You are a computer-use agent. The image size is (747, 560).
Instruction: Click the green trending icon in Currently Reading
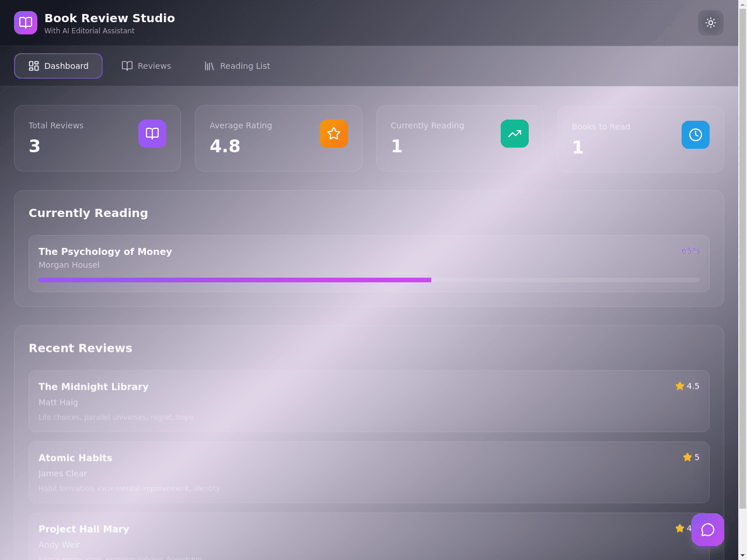[x=515, y=134]
